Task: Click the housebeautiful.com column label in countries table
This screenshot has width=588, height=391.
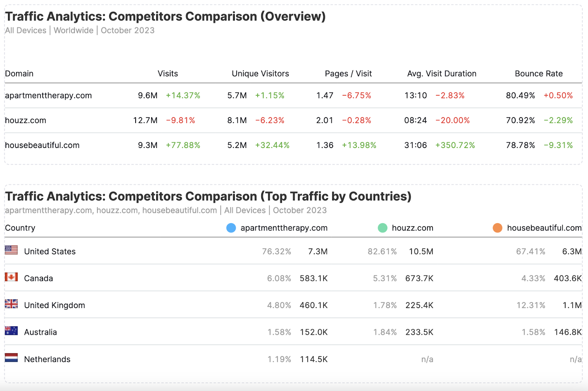Action: tap(544, 228)
